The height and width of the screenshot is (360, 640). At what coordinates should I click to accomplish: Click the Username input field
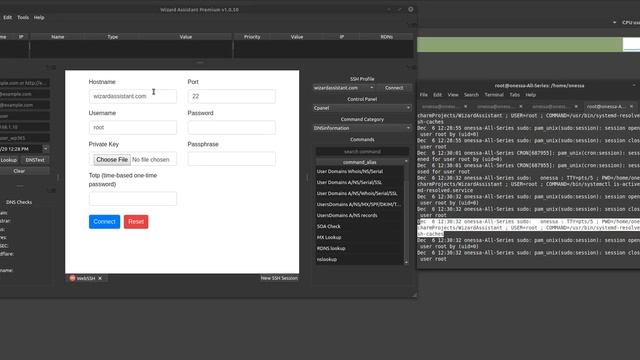coord(133,127)
